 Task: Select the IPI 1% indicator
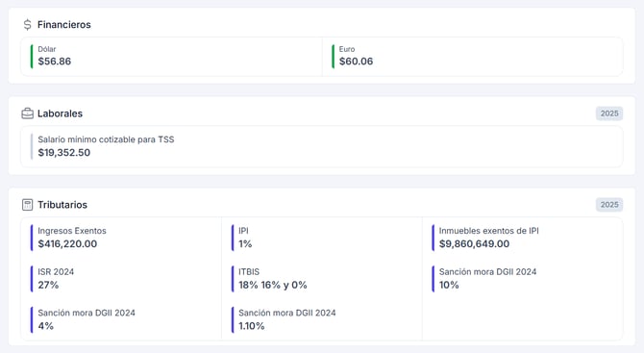pyautogui.click(x=245, y=238)
